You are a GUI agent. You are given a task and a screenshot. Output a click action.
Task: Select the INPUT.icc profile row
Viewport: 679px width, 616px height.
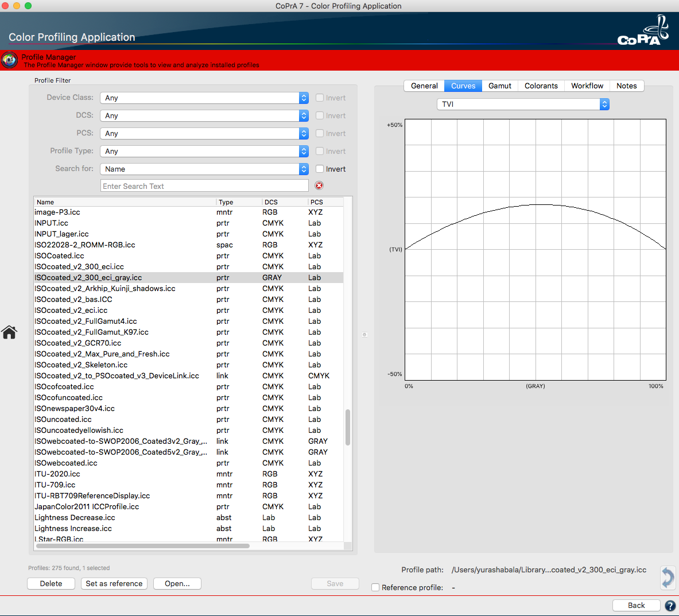tap(189, 223)
